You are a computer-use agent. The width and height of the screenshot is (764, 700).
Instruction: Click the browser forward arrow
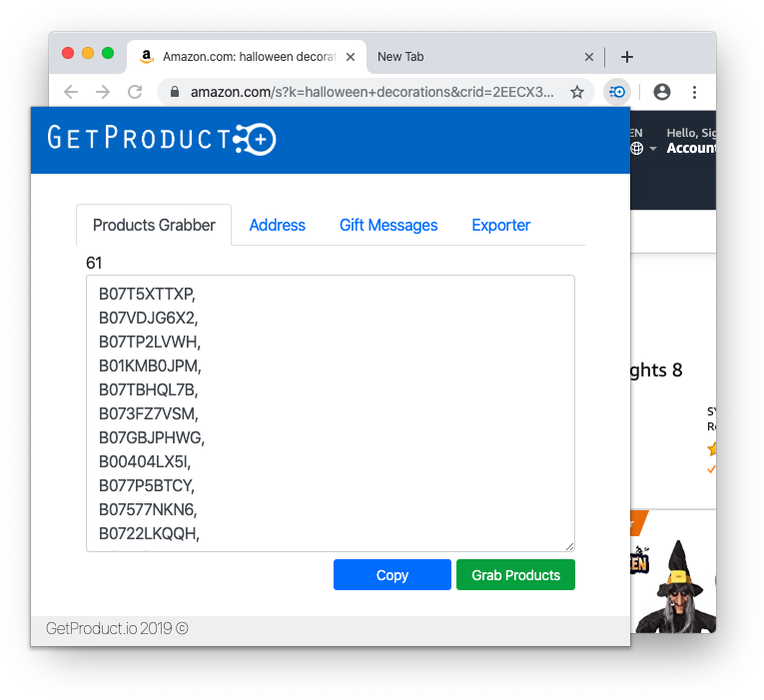tap(102, 92)
